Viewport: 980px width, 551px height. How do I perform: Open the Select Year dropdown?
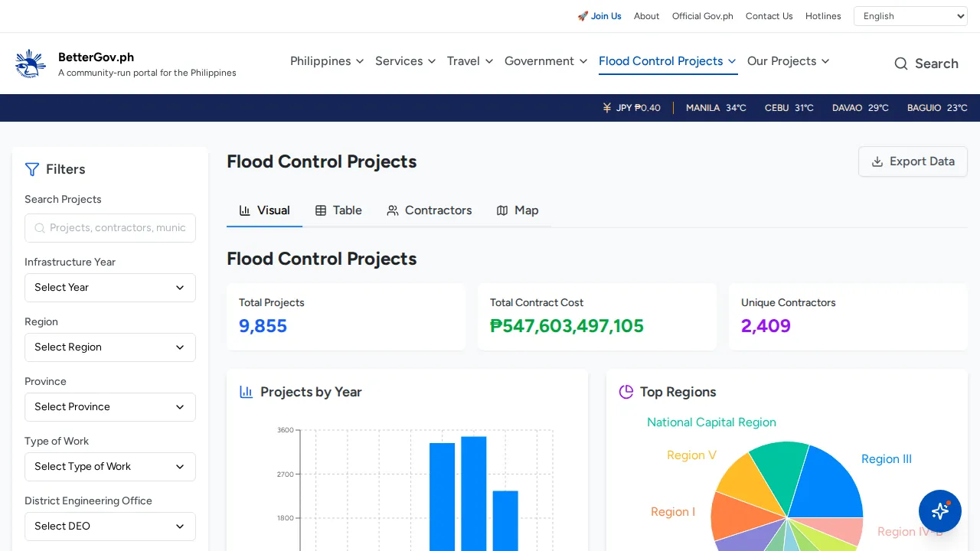(110, 288)
